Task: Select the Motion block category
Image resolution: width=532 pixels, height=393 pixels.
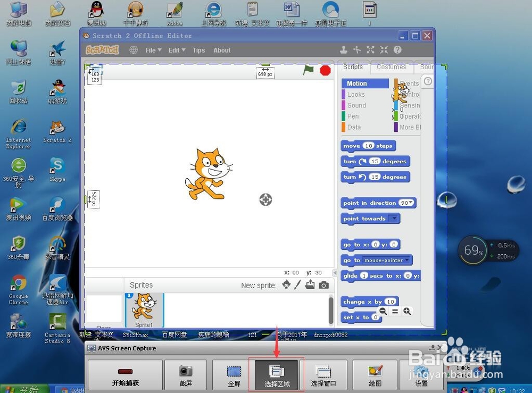Action: pos(365,83)
